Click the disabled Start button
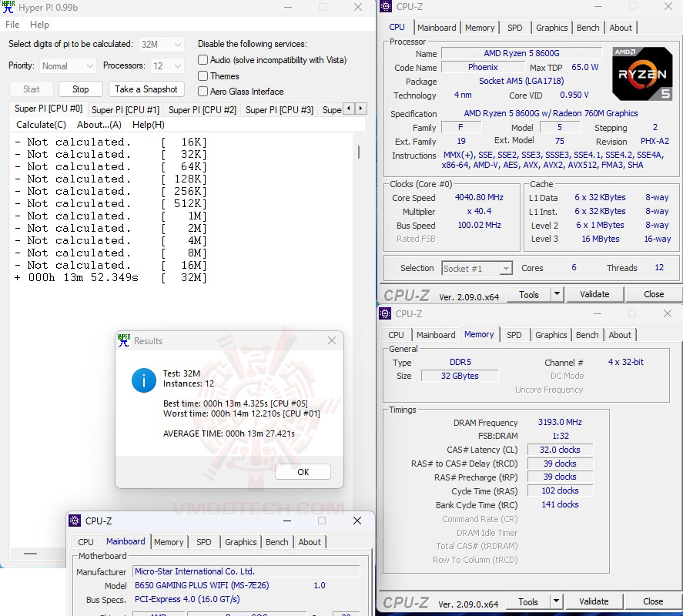 pos(31,89)
